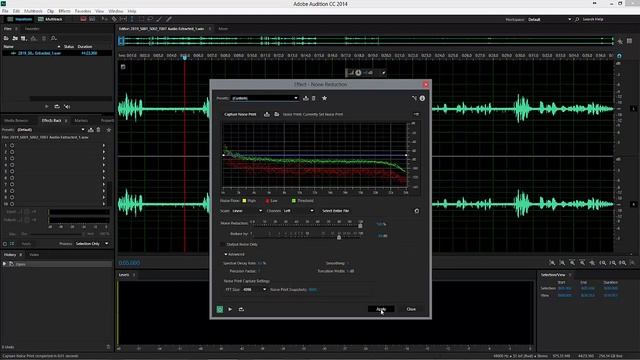Viewport: 640px width, 360px height.
Task: Toggle auto-play in Files panel preview
Action: coord(67,107)
